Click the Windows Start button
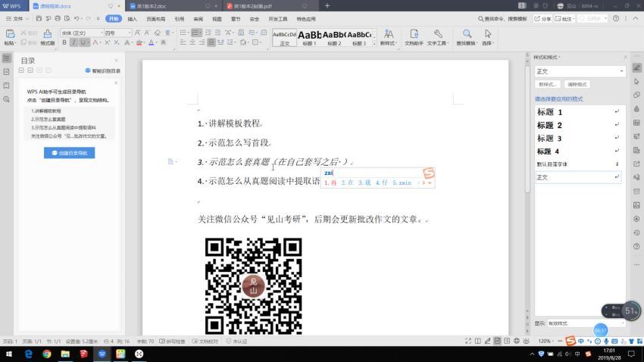Viewport: 644px width, 362px height. pos(8,354)
